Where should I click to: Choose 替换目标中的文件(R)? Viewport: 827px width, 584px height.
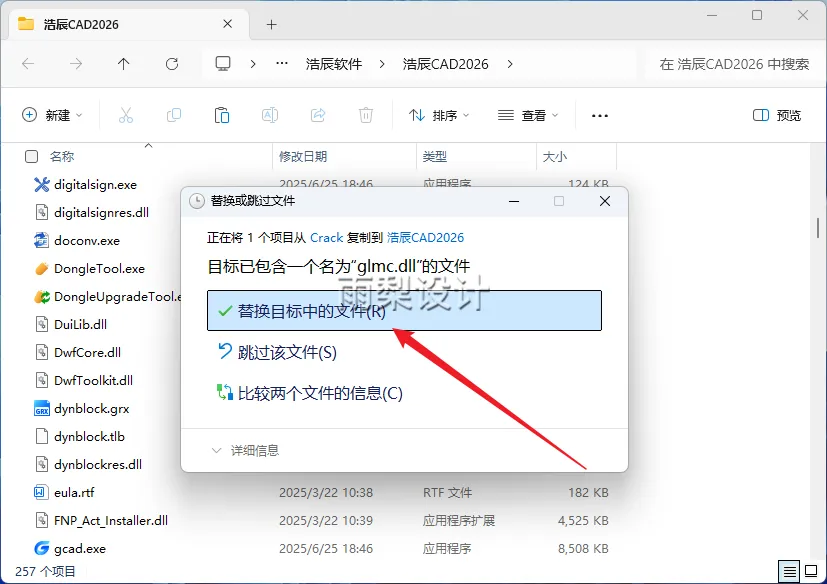click(405, 311)
